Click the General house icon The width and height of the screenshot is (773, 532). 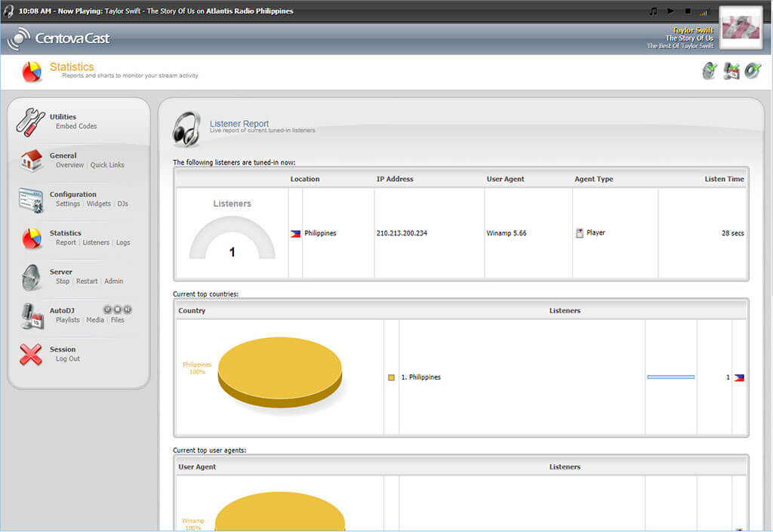[32, 161]
